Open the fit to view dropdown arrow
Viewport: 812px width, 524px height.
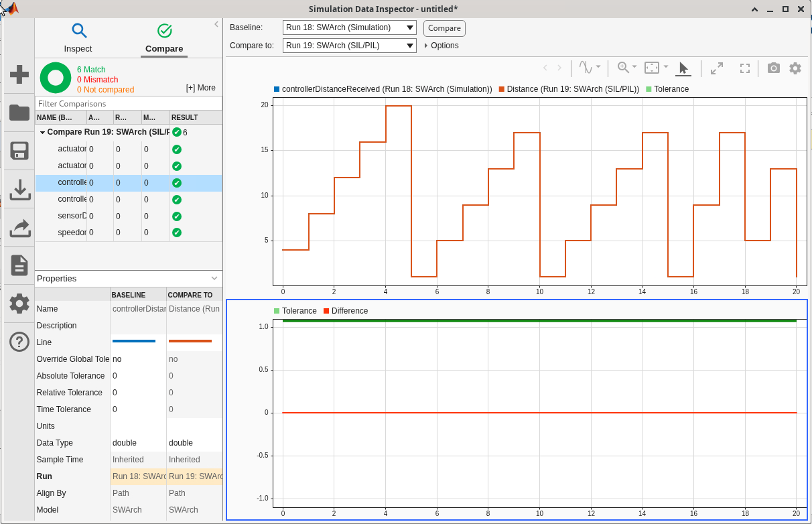(x=666, y=67)
